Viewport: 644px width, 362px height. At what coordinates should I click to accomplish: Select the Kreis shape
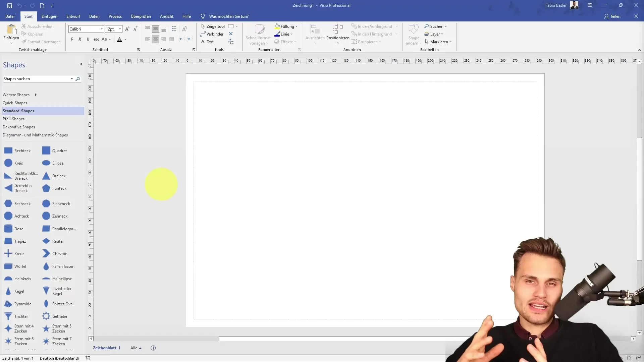pyautogui.click(x=14, y=163)
